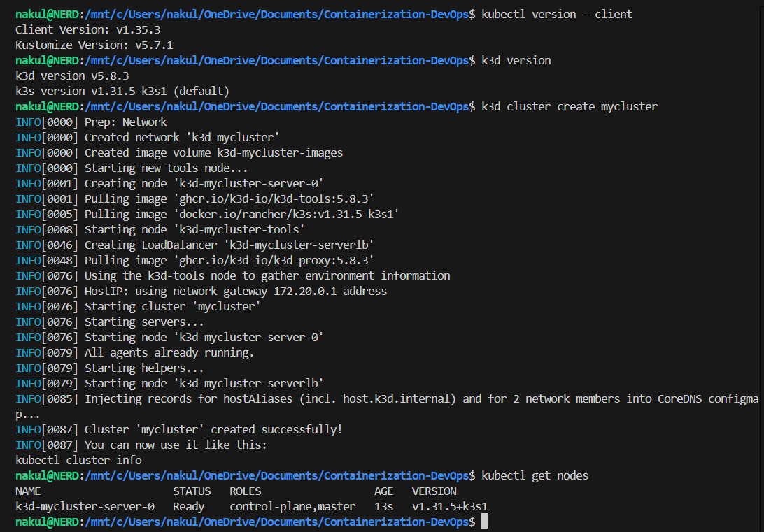Click the terminal cursor at the last prompt
The width and height of the screenshot is (764, 532).
[x=484, y=522]
